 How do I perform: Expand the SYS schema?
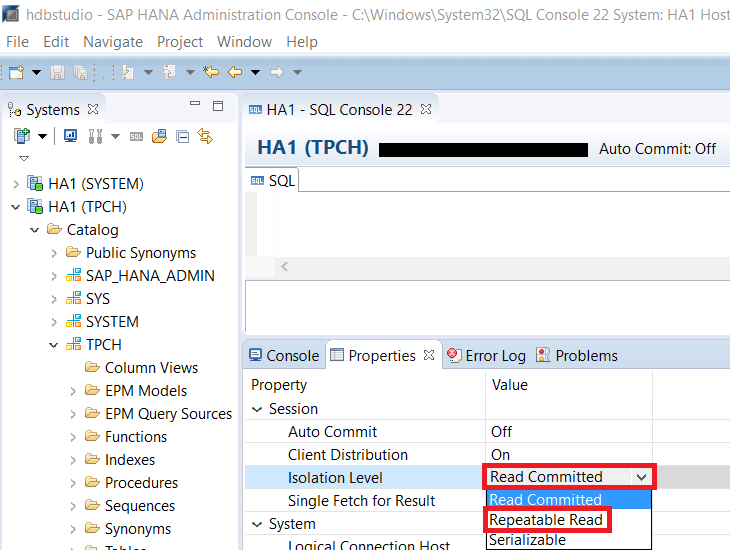54,299
